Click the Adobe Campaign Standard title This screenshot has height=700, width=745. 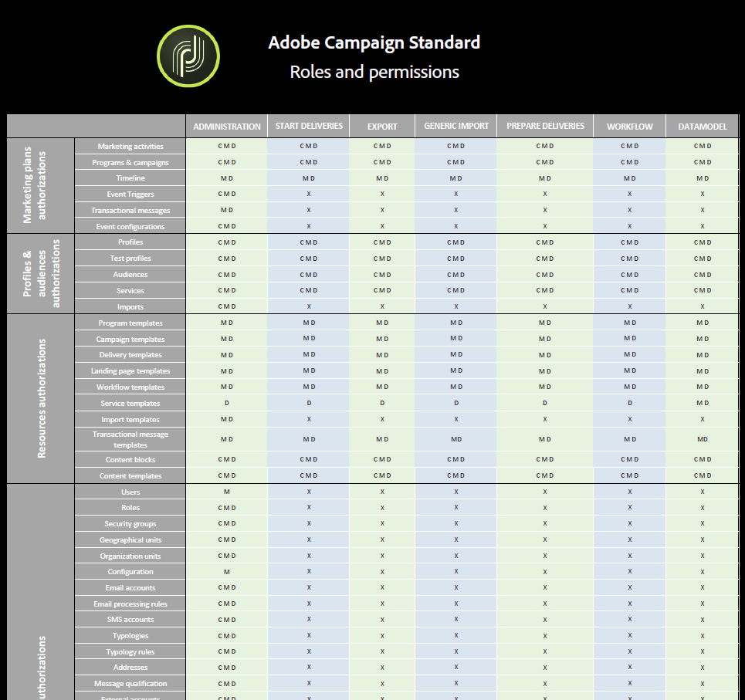374,42
